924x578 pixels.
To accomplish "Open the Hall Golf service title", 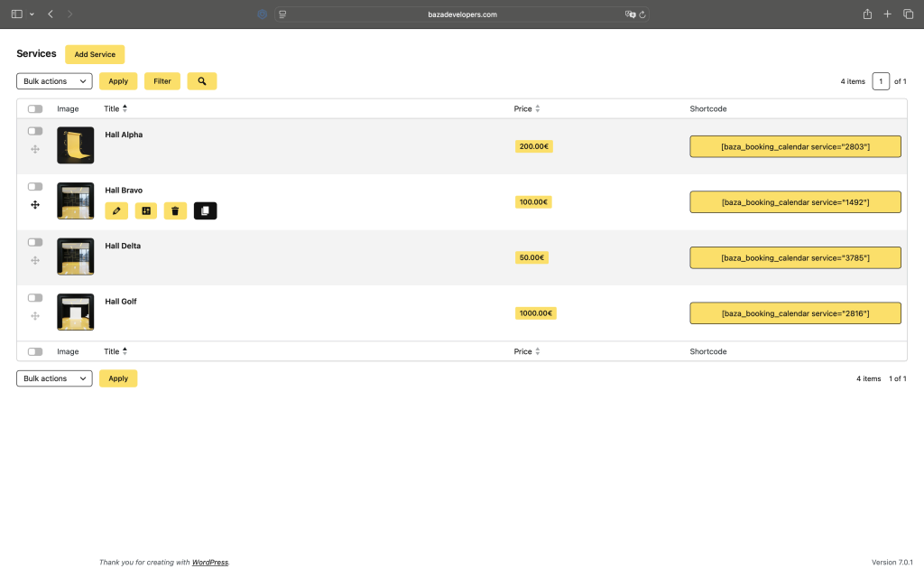I will point(121,302).
